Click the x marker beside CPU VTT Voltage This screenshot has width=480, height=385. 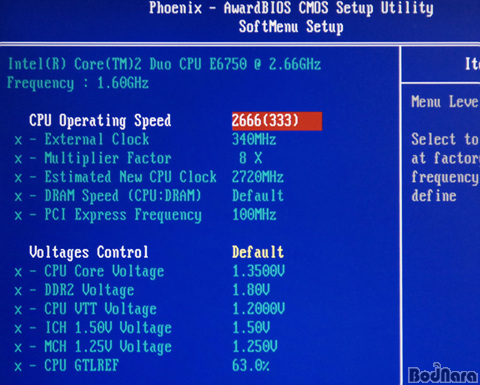[x=18, y=310]
